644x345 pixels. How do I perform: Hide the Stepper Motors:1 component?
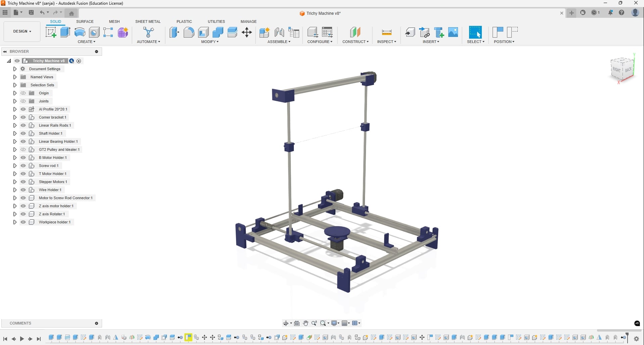[x=23, y=182]
